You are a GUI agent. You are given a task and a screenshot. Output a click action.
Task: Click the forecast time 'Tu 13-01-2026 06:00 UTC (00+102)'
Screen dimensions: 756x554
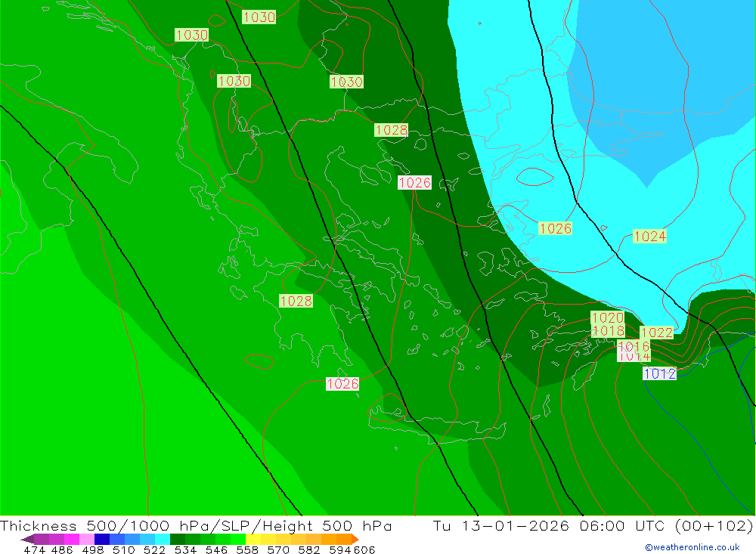pyautogui.click(x=593, y=525)
